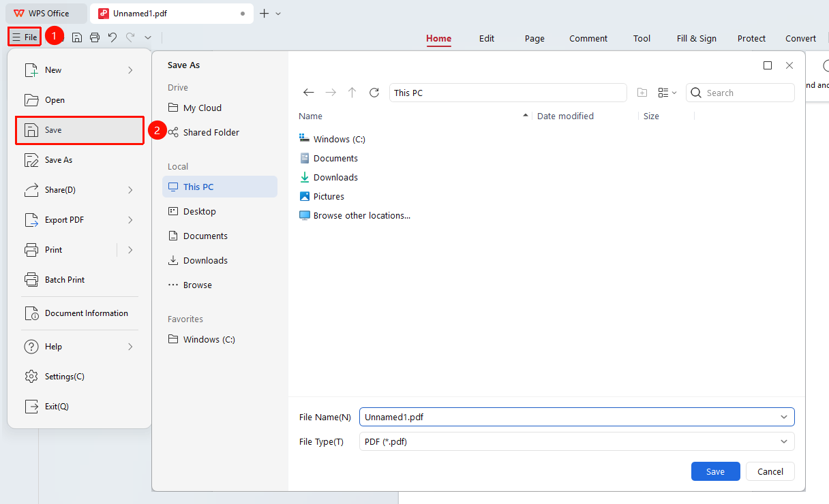Expand quick access toolbar customization chevron
Image resolution: width=829 pixels, height=504 pixels.
coord(148,37)
